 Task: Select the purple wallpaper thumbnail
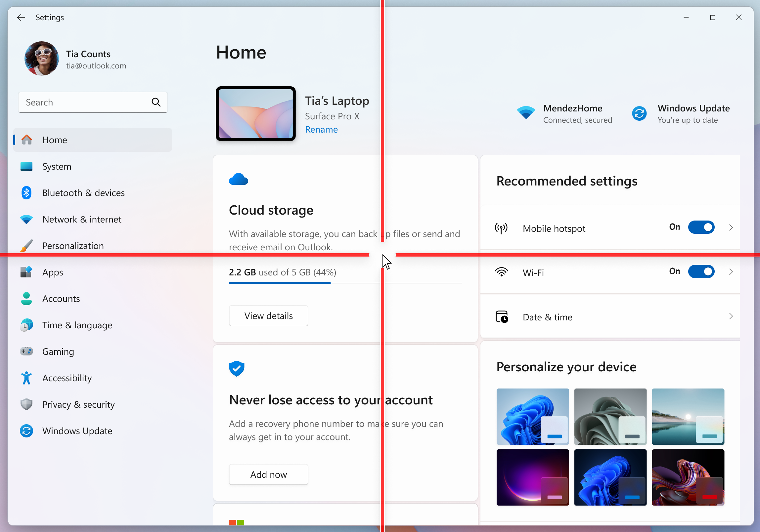(x=532, y=477)
